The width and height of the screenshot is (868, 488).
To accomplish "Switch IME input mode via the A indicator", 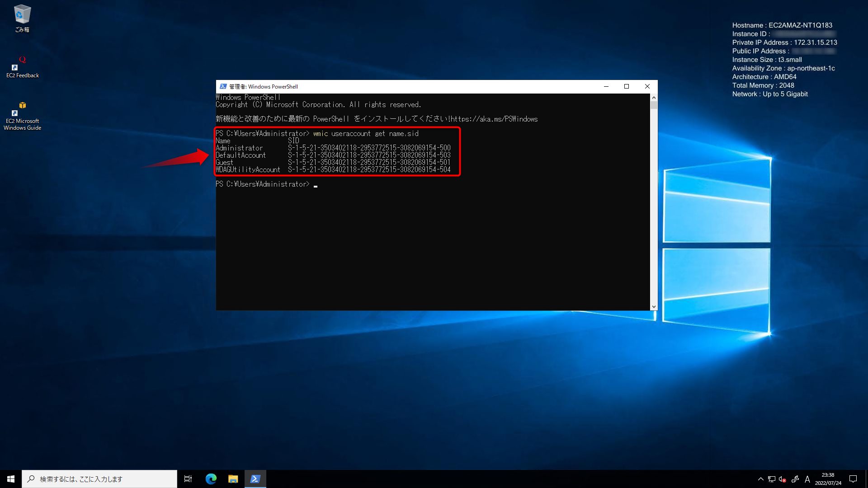I will tap(807, 479).
